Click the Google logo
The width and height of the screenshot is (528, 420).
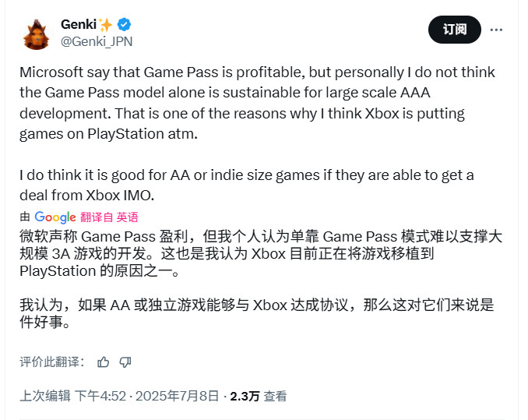[x=55, y=217]
